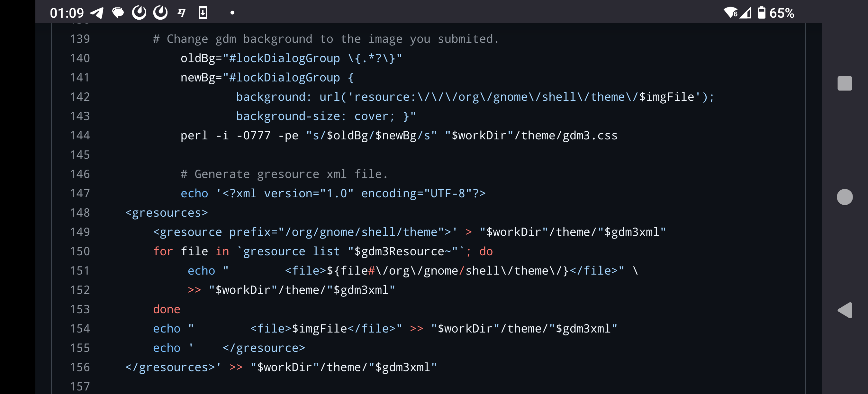
Task: Tap the timer icon beside the slashed-seven icon
Action: 160,13
